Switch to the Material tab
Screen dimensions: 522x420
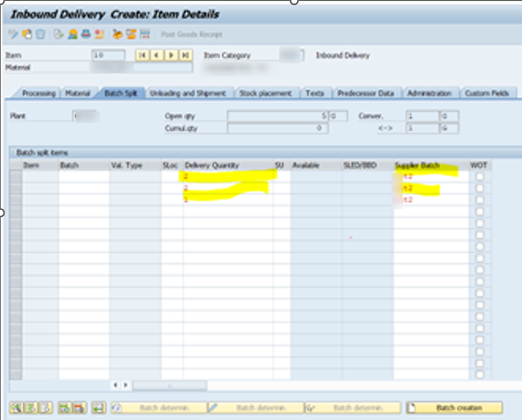point(78,93)
